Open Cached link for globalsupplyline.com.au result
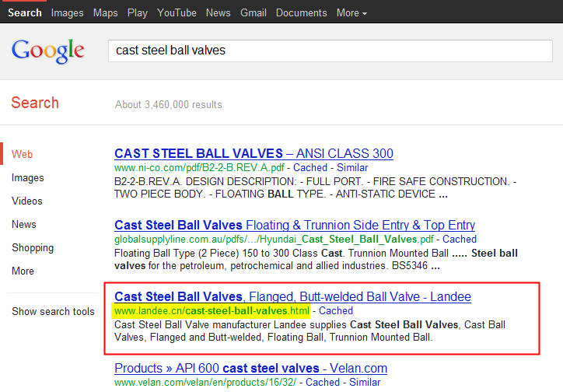Image resolution: width=563 pixels, height=392 pixels. (x=460, y=239)
